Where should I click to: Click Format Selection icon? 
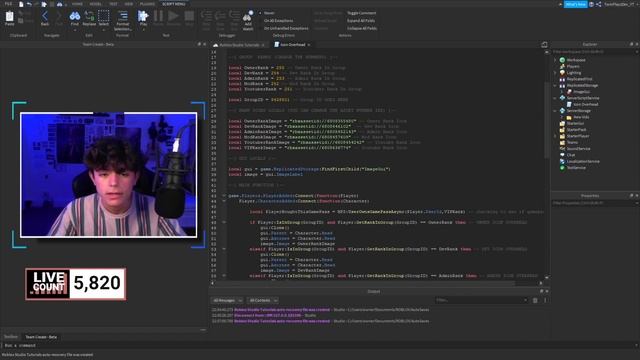click(x=122, y=16)
